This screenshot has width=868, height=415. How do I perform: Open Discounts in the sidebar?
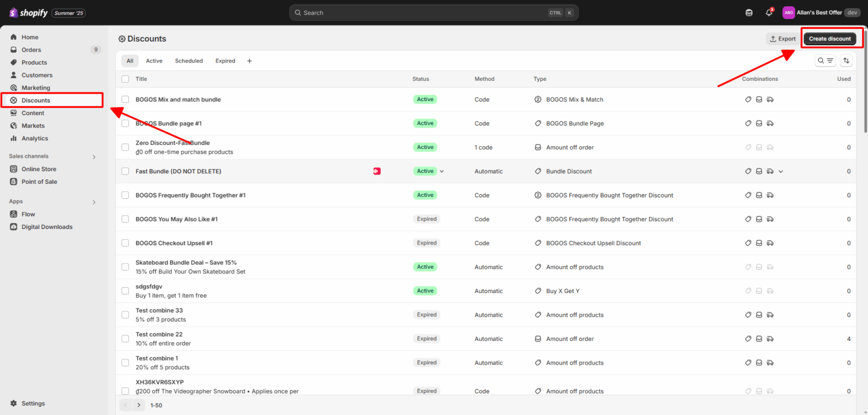tap(52, 101)
